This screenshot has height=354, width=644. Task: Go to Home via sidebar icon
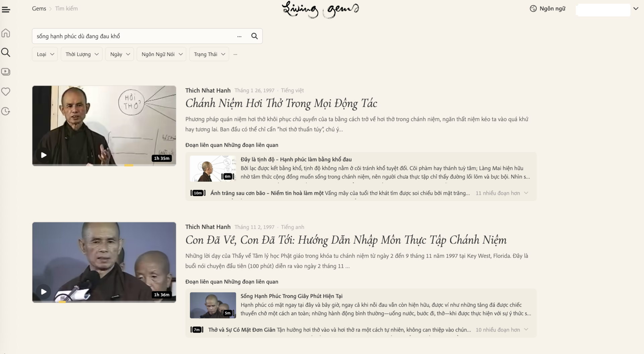click(6, 33)
